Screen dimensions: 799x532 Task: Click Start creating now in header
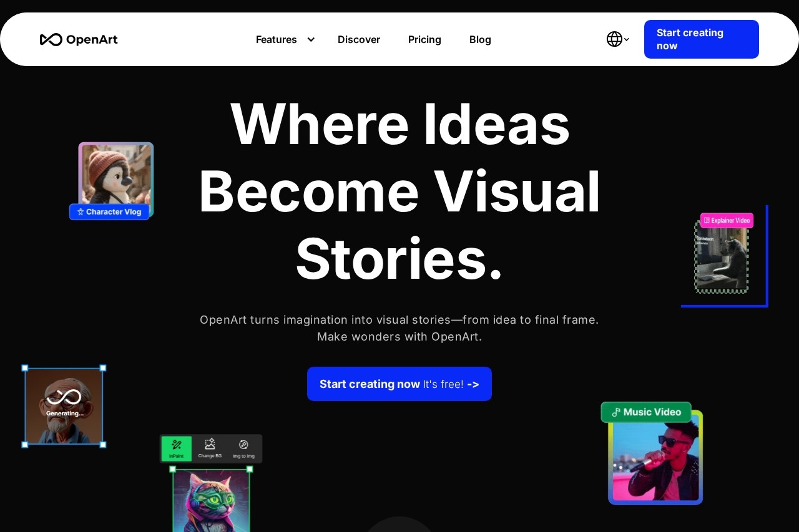coord(702,39)
